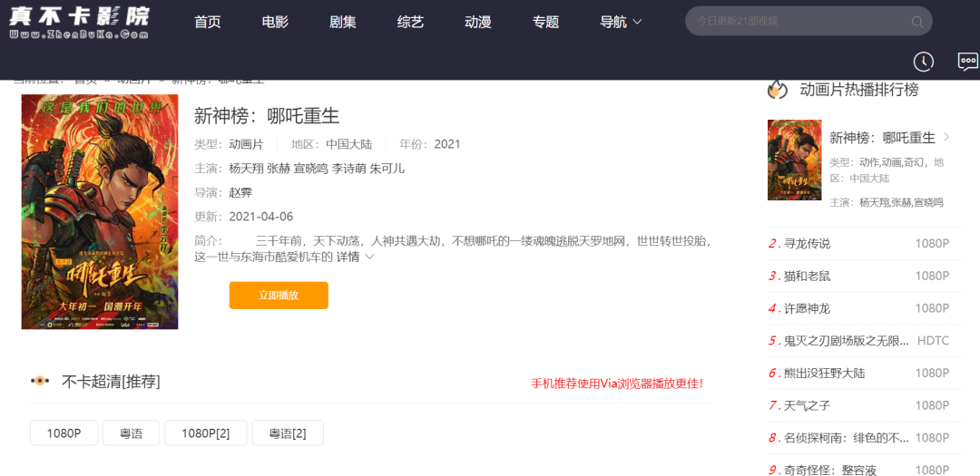Click the icon next to 不卡超清[推荐]

coord(40,381)
